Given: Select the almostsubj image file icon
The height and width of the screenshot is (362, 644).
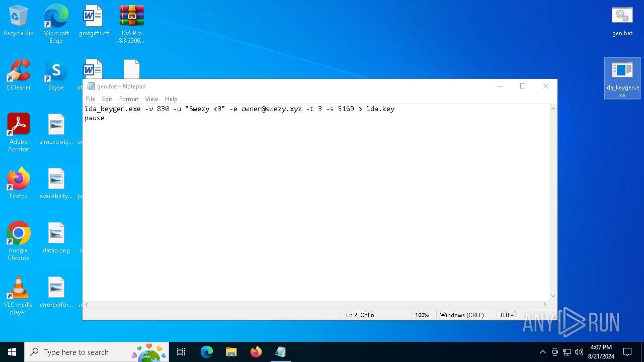Looking at the screenshot, I should click(56, 130).
